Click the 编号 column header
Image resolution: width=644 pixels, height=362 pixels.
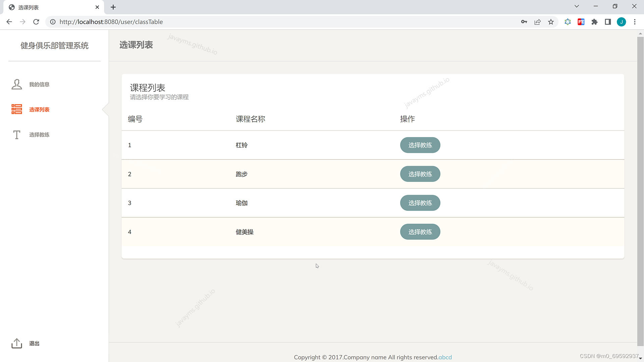click(x=135, y=119)
